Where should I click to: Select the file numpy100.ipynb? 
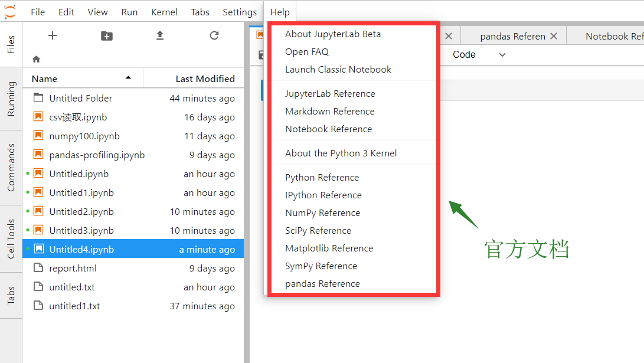click(x=133, y=136)
